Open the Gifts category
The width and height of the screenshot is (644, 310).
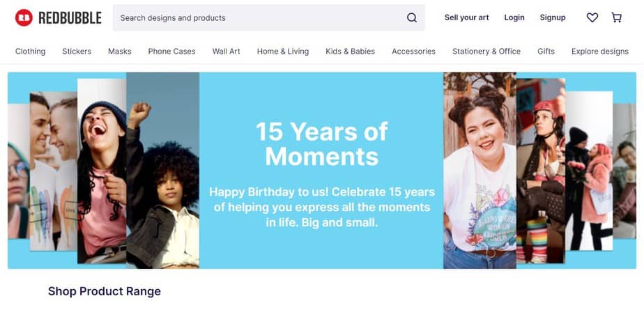[546, 51]
